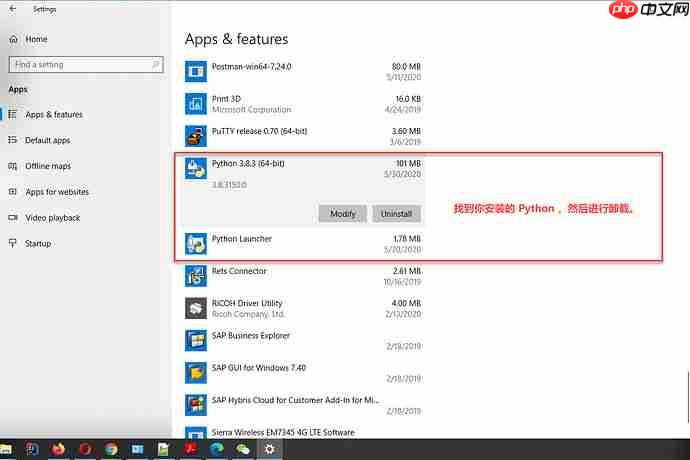The width and height of the screenshot is (690, 460).
Task: Open Default apps section
Action: point(48,140)
